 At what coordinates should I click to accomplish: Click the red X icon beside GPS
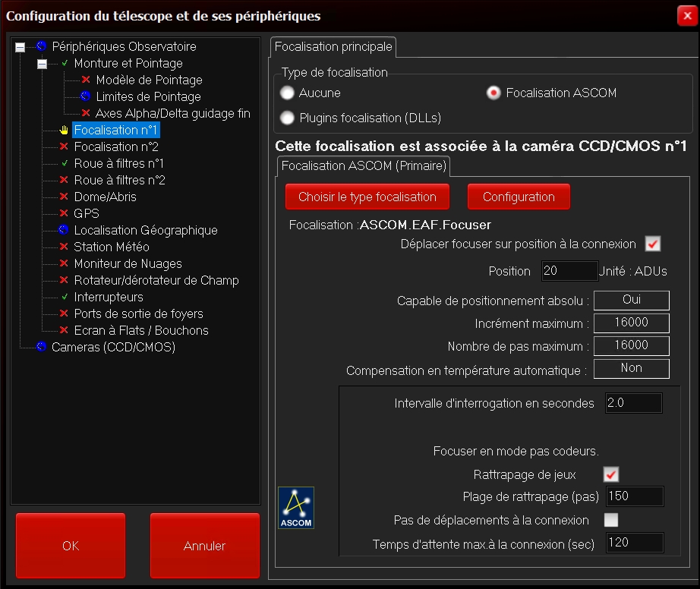coord(64,213)
